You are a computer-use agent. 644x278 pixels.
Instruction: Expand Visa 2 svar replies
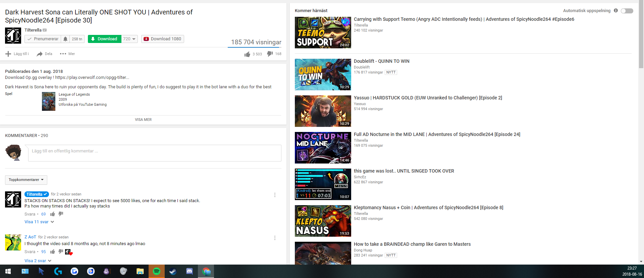pos(38,261)
